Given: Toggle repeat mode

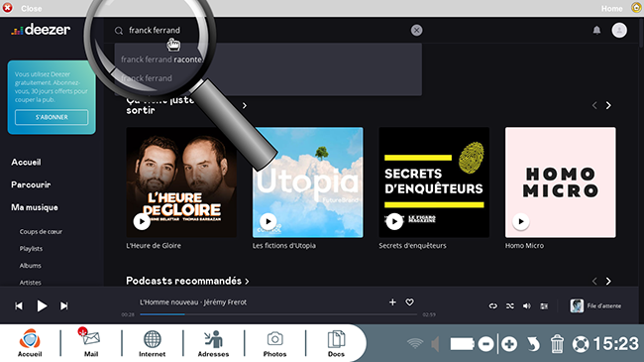Looking at the screenshot, I should (492, 306).
